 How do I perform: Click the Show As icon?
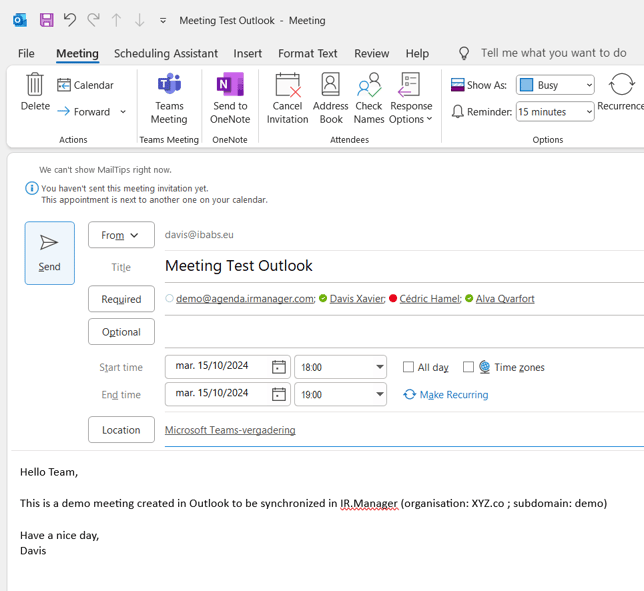[x=458, y=85]
